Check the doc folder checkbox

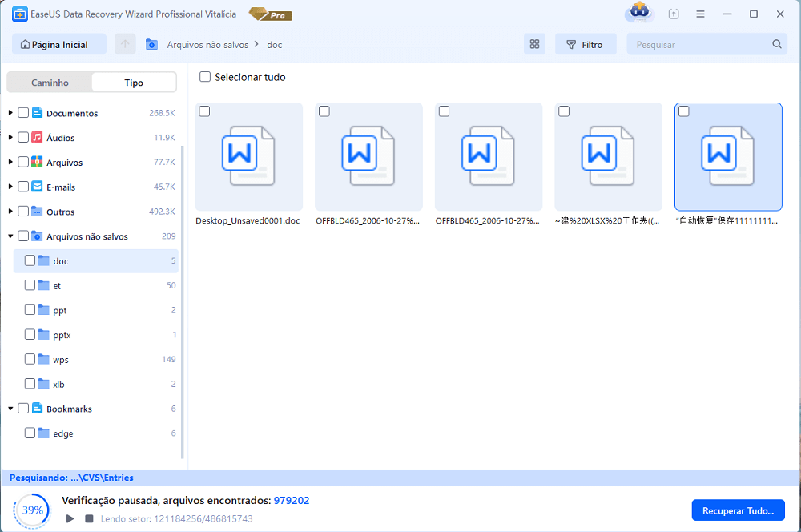(30, 260)
